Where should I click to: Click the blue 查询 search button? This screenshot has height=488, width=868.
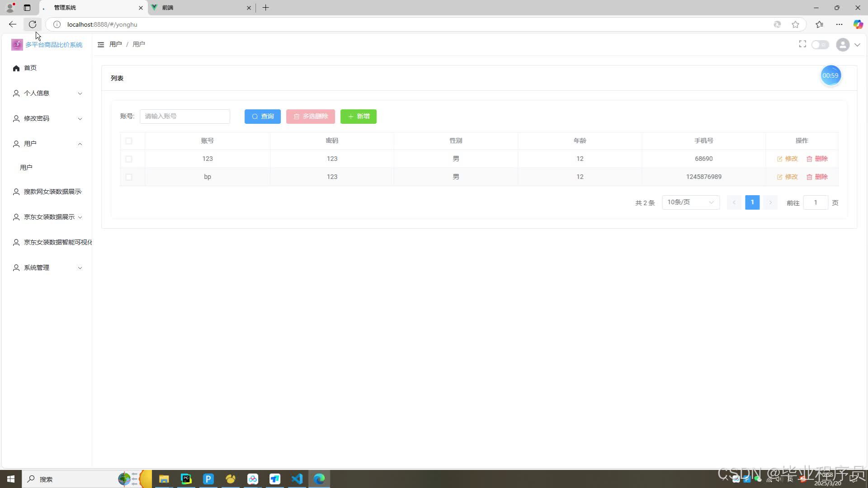[263, 117]
